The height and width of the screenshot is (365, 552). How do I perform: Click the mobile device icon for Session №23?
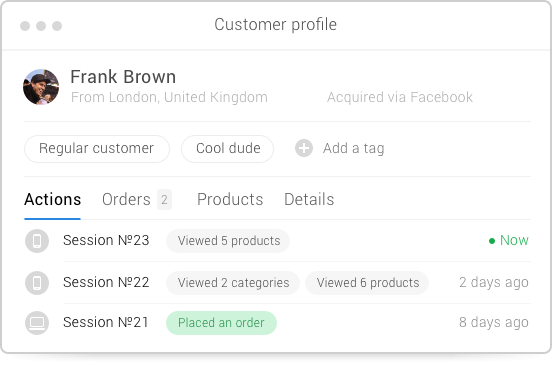tap(37, 241)
